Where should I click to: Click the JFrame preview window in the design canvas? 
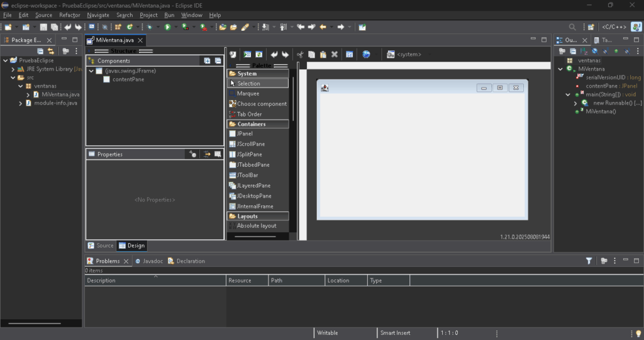click(422, 150)
